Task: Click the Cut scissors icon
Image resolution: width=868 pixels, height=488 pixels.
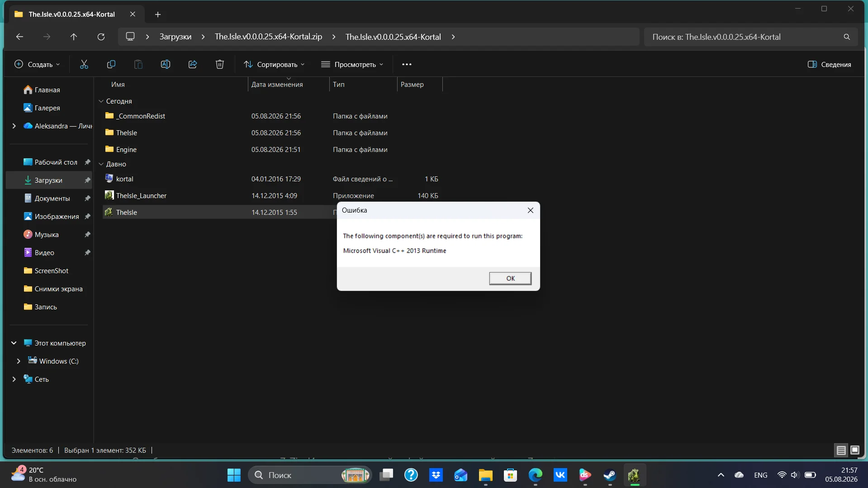Action: (84, 64)
